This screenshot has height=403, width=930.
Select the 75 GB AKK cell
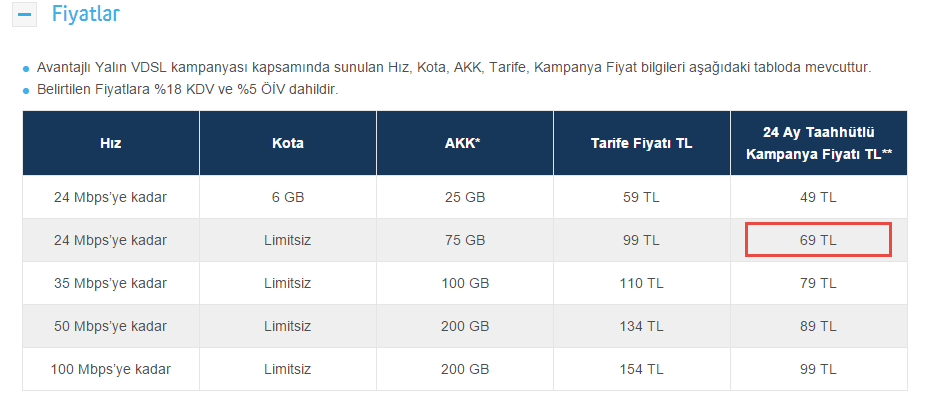(x=464, y=240)
